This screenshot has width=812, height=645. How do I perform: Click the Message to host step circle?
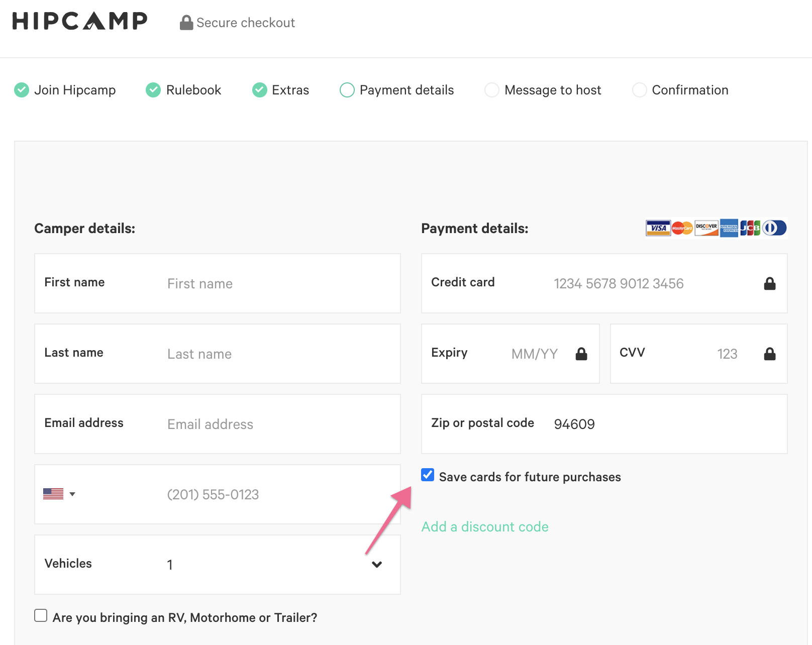492,90
